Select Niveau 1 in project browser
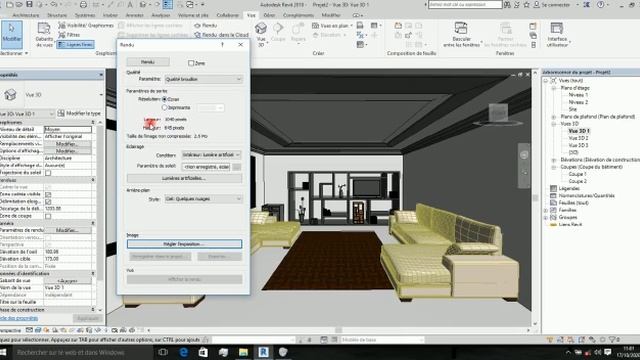 [578, 95]
